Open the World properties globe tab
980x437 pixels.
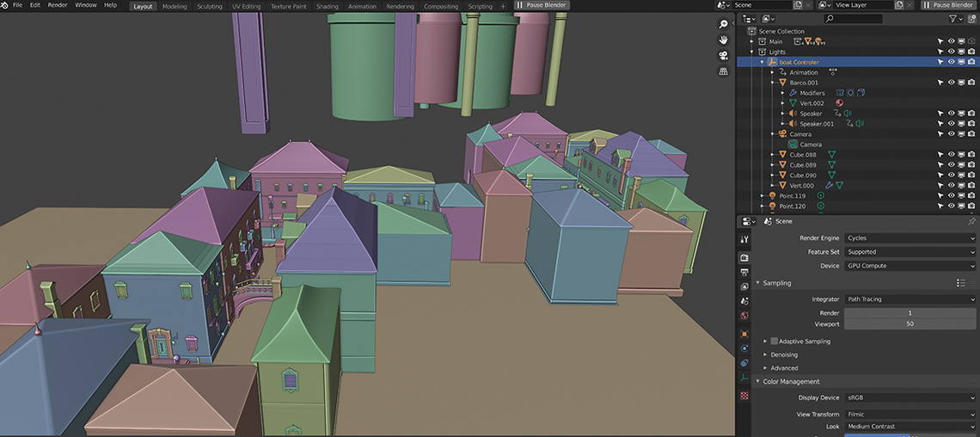744,316
